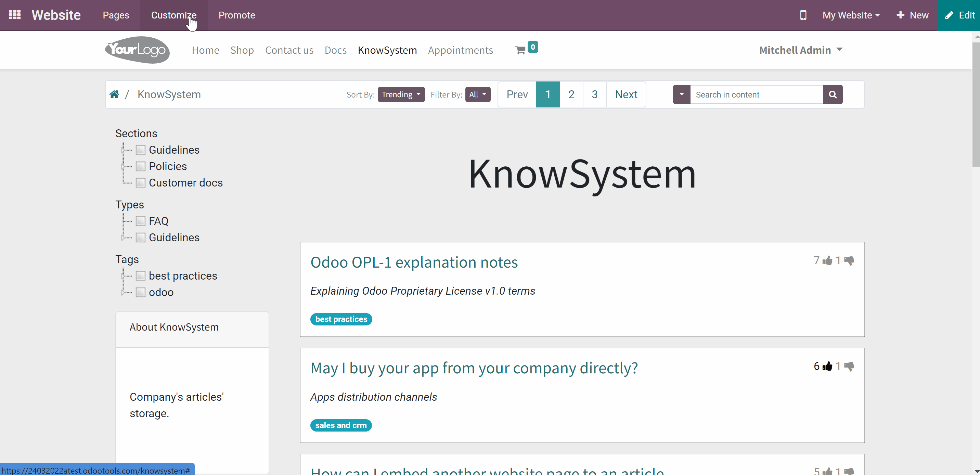Click the Search in content field

(x=756, y=94)
